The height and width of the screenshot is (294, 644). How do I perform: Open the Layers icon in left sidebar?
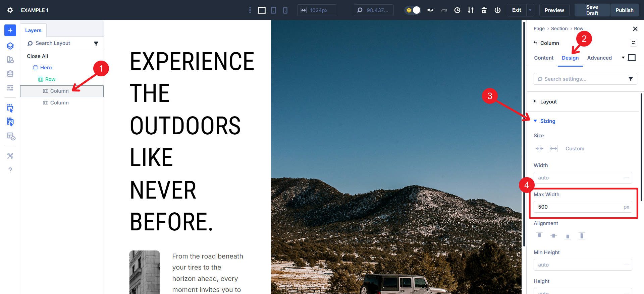click(x=10, y=46)
